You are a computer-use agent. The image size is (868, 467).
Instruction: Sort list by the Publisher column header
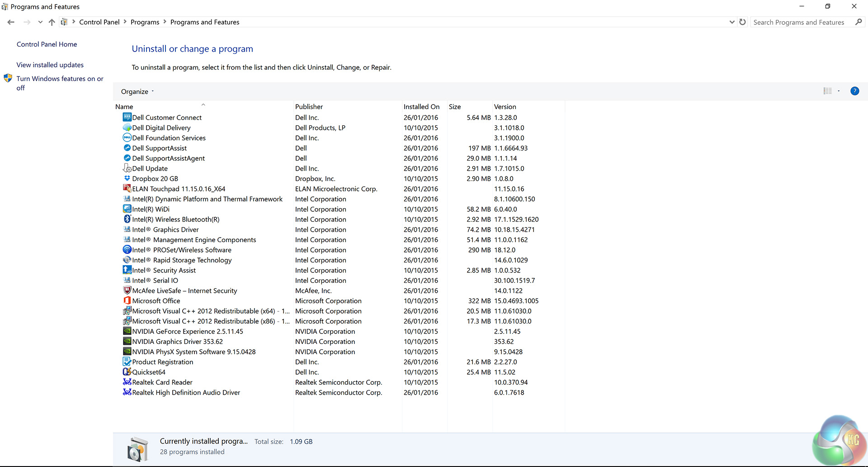pos(309,107)
